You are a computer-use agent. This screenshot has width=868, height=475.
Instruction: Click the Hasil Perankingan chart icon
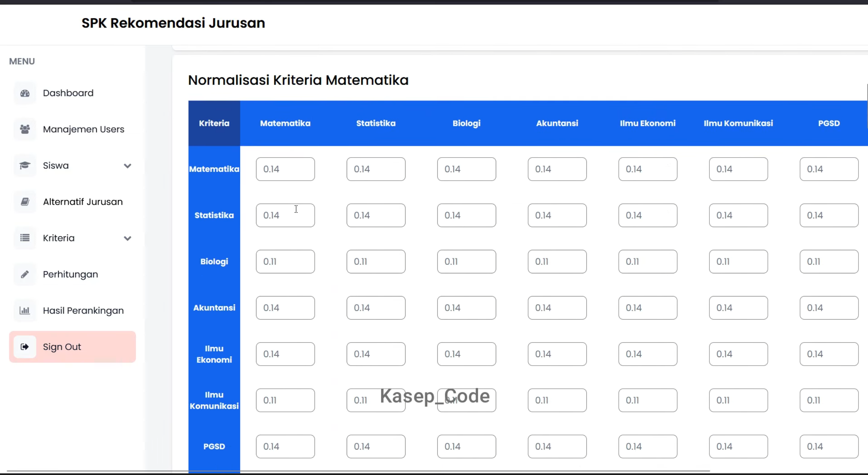pyautogui.click(x=25, y=311)
